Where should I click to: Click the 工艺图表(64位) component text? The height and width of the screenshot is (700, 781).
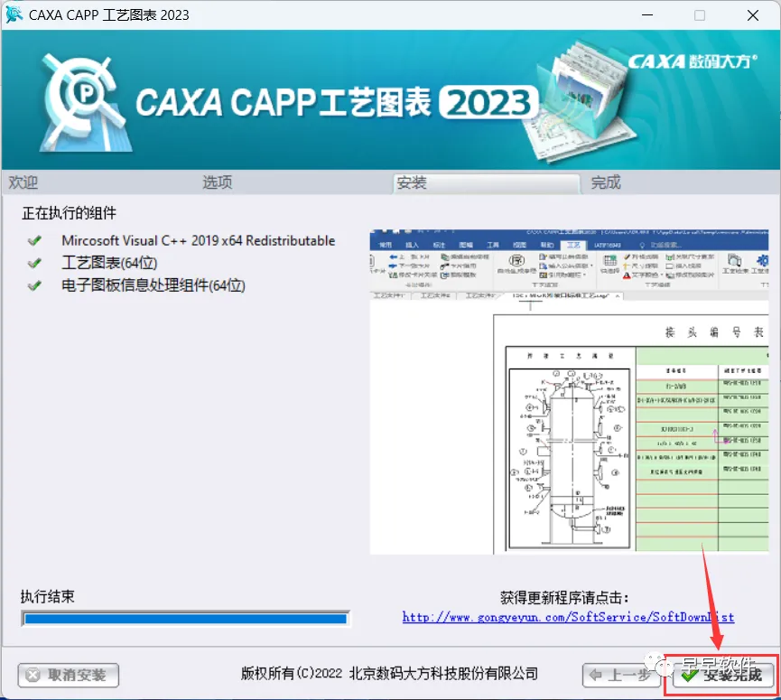click(109, 263)
